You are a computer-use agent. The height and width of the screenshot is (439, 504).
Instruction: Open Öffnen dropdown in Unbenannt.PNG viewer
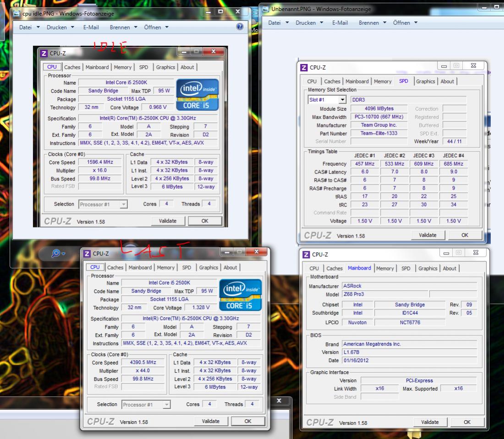pyautogui.click(x=405, y=23)
